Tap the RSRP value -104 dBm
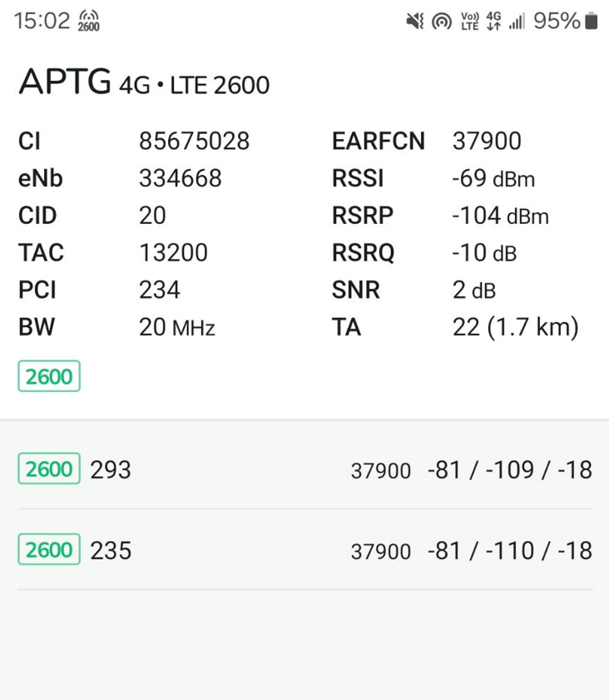Screen dimensions: 609x700 [500, 216]
